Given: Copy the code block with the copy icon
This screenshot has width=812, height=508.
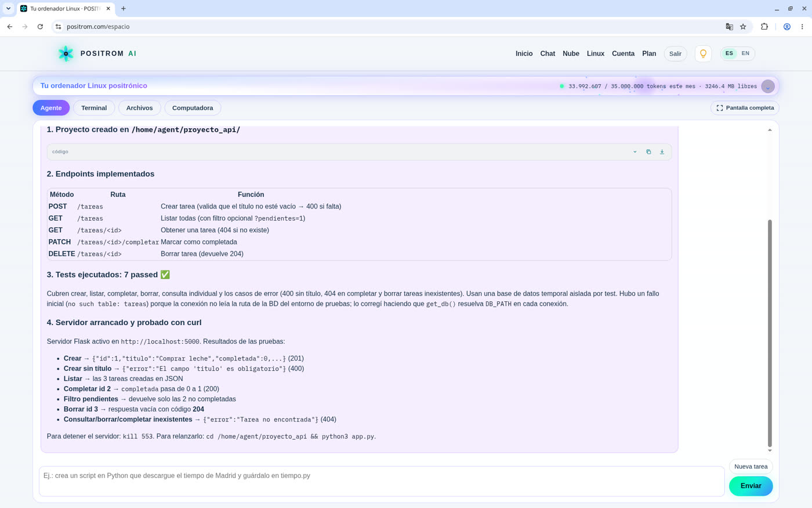Looking at the screenshot, I should [648, 152].
